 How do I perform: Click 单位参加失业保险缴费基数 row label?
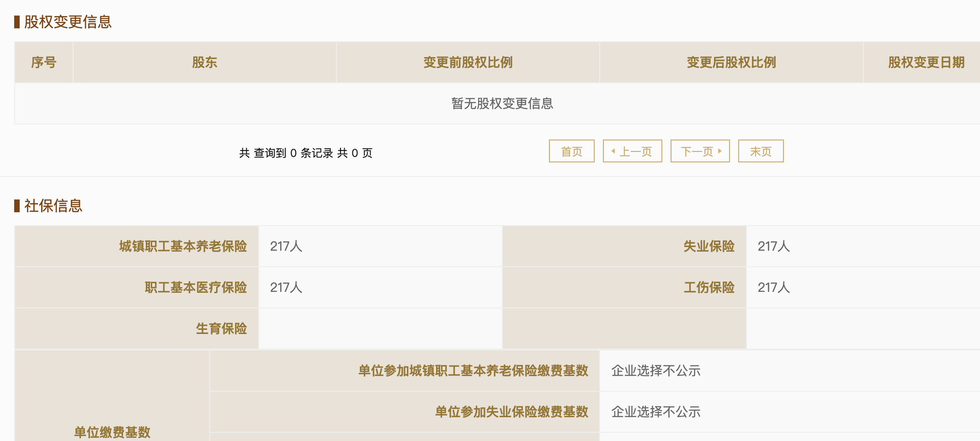point(511,412)
